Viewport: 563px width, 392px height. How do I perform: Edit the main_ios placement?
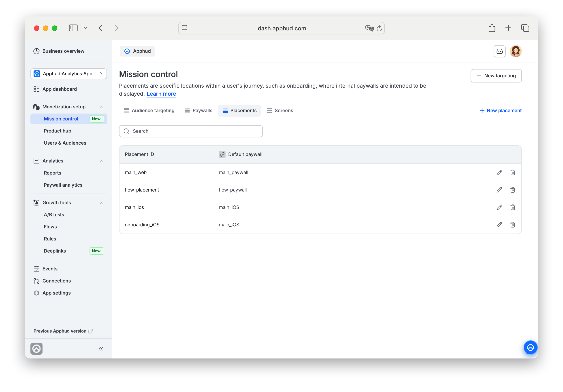(x=499, y=207)
